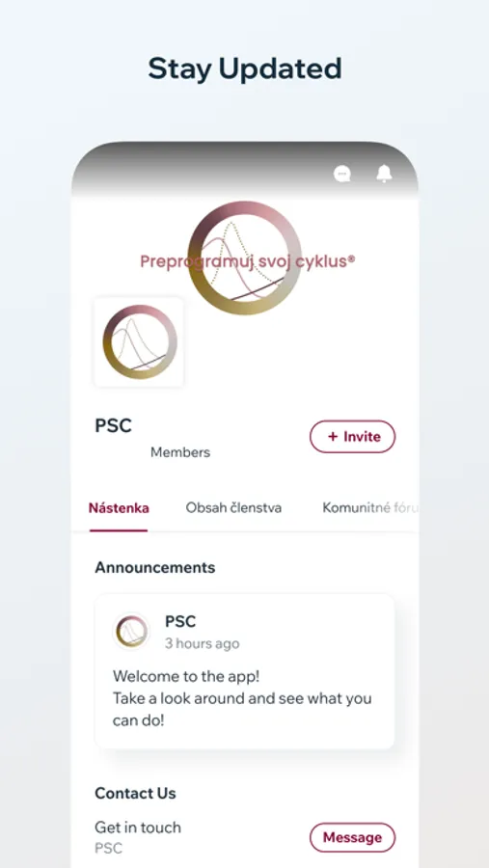Image resolution: width=489 pixels, height=868 pixels.
Task: Tap the Preprogramuj svoj cyklus banner text
Action: (247, 261)
